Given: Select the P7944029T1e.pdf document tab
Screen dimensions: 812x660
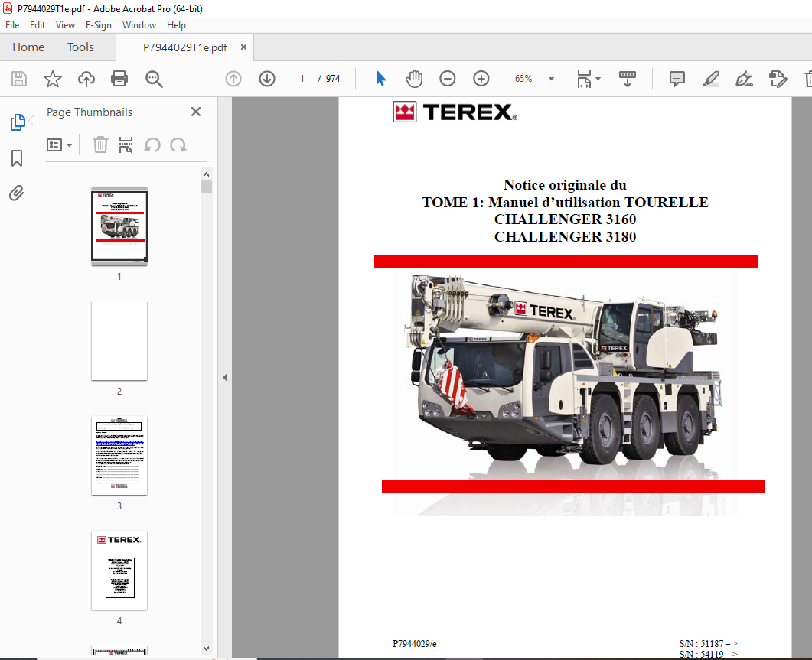Looking at the screenshot, I should (185, 47).
